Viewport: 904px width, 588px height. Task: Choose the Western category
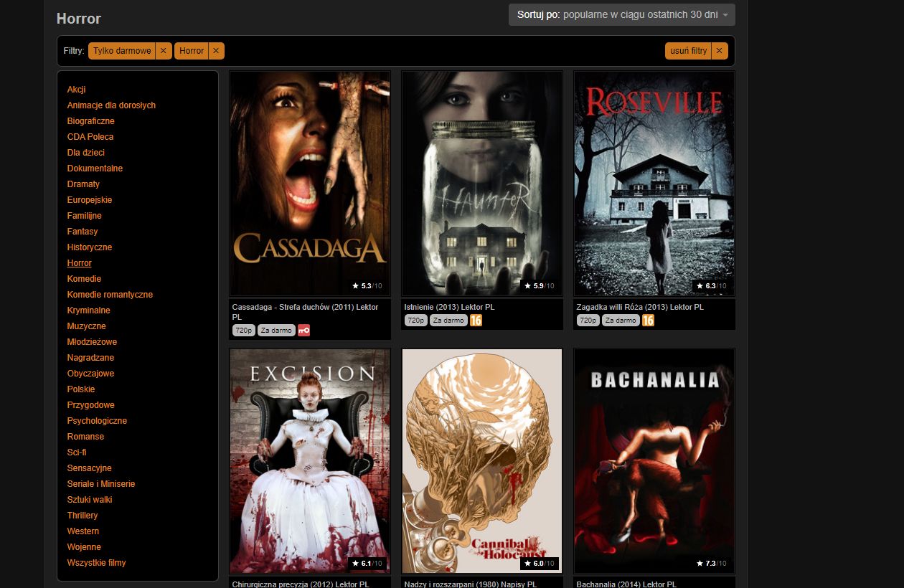click(x=83, y=531)
